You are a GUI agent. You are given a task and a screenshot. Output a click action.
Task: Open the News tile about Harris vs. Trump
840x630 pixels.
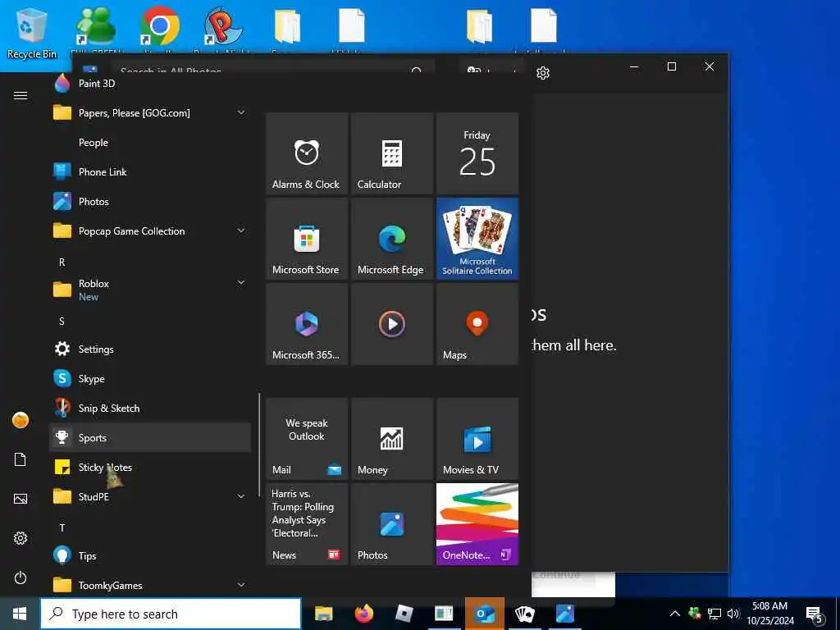(307, 524)
